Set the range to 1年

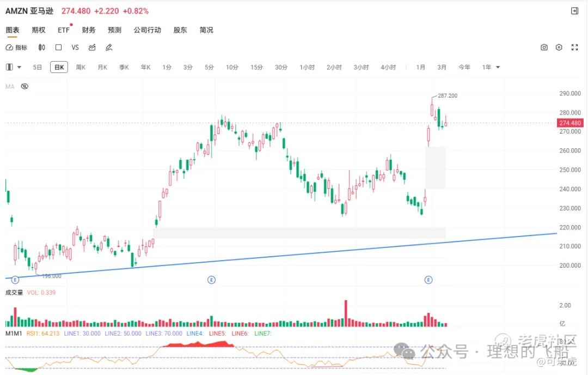pos(487,67)
